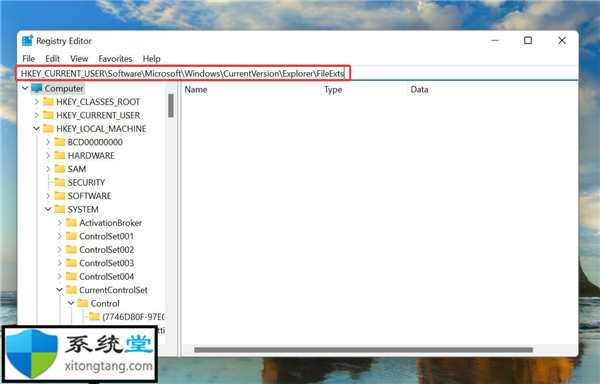Expand the ControlSet004 chevron
Viewport: 600px width, 384px height.
[x=59, y=276]
